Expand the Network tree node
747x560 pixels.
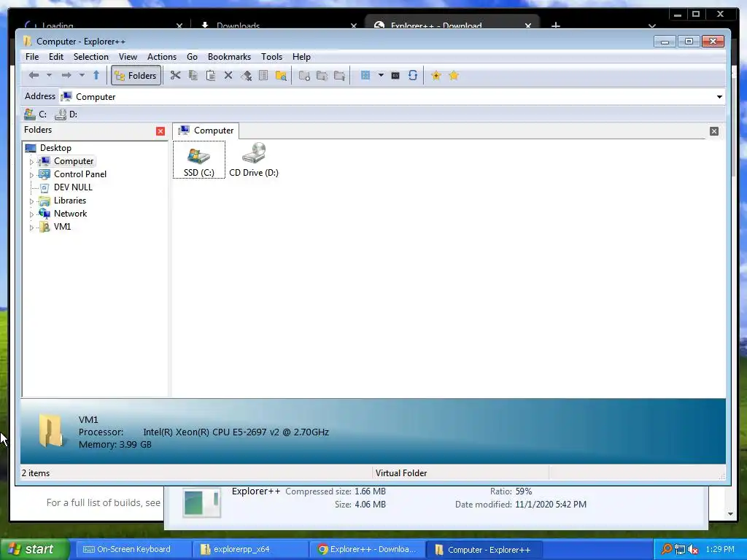(31, 214)
